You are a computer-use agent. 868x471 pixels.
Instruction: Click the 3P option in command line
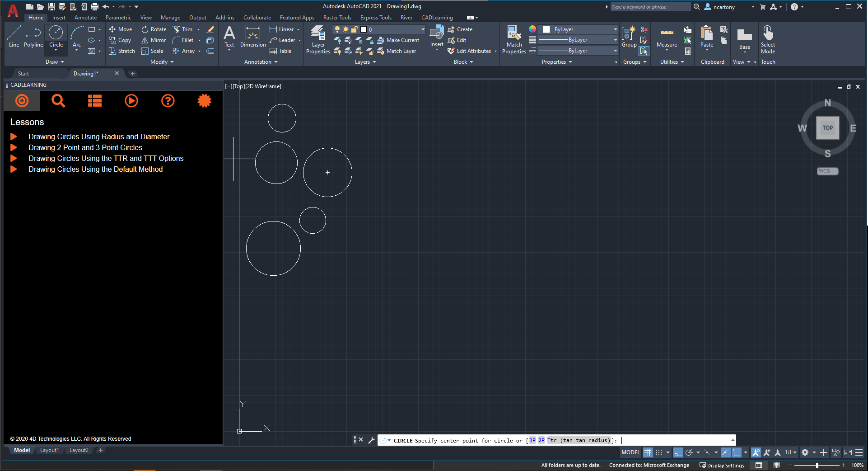point(532,440)
